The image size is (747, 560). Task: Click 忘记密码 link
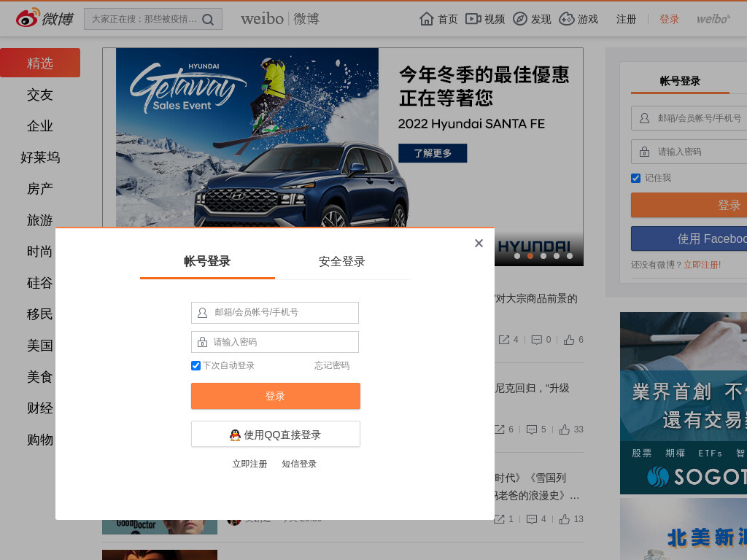(332, 366)
